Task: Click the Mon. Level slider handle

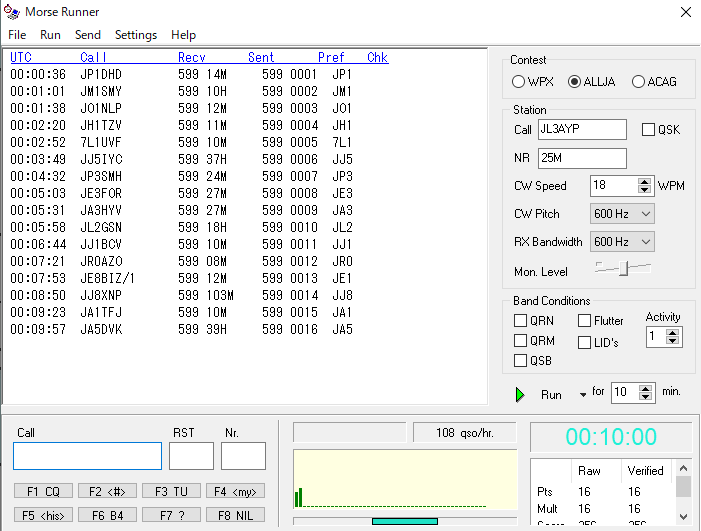Action: coord(623,268)
